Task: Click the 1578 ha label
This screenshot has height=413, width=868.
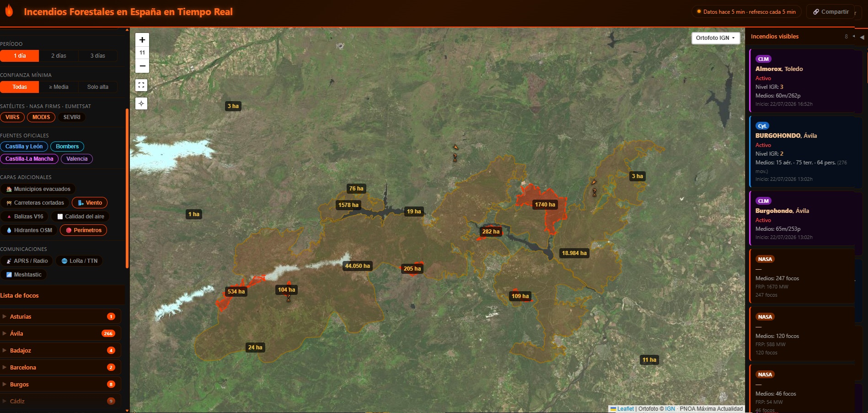Action: pos(348,205)
